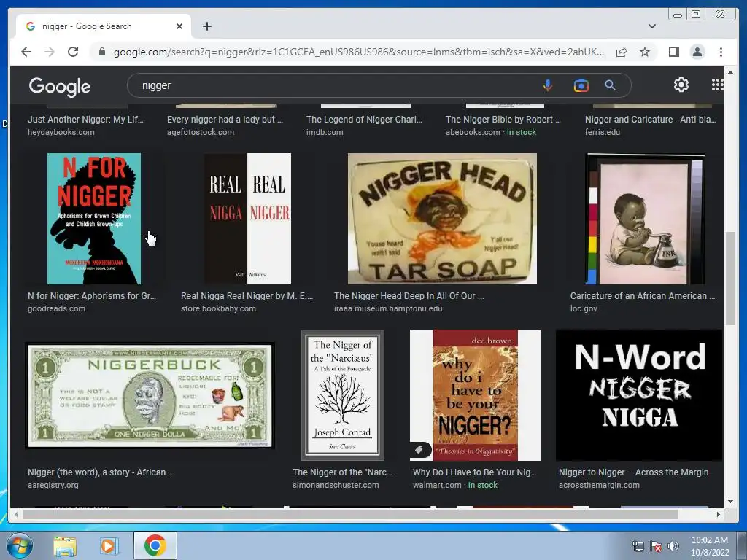Click the horizontal scrollbar thumb
This screenshot has width=747, height=560.
pos(350,514)
